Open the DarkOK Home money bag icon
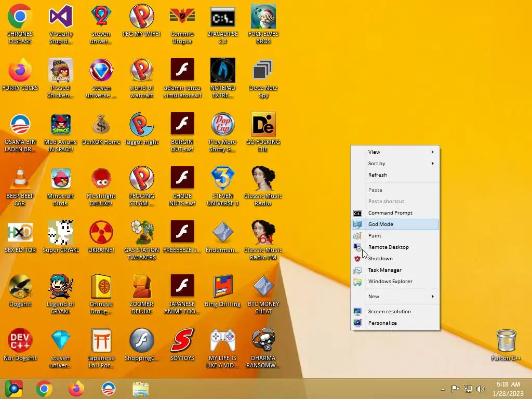 101,129
